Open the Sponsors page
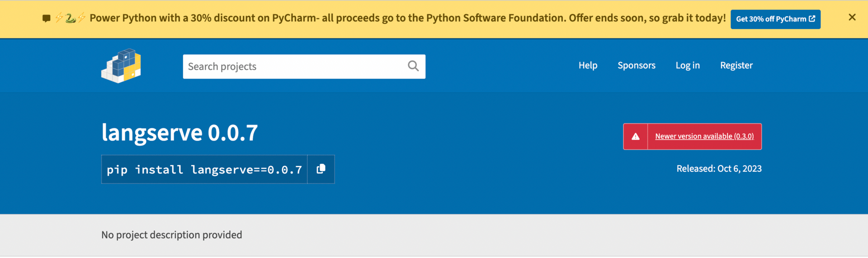The height and width of the screenshot is (258, 868). 636,65
